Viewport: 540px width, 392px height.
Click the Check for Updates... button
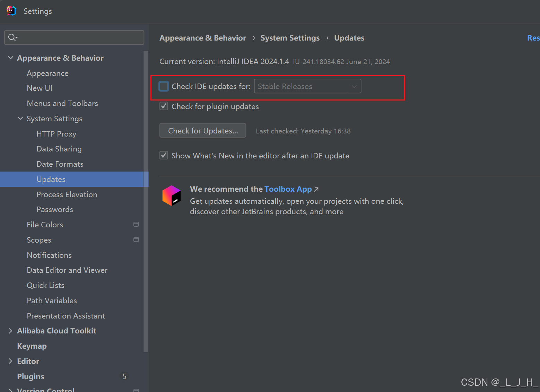(203, 131)
